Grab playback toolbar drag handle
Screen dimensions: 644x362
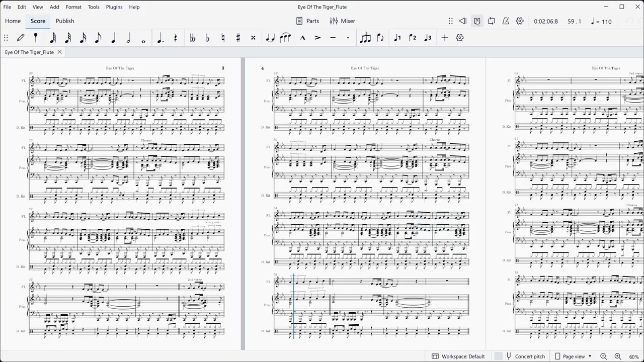click(451, 21)
